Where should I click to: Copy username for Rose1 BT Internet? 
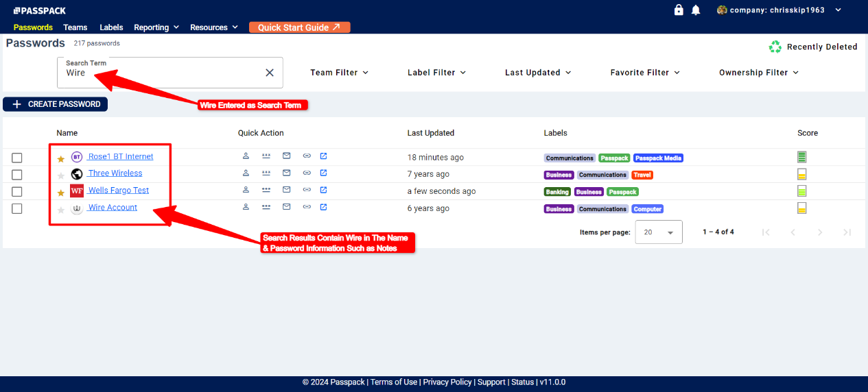click(x=246, y=156)
